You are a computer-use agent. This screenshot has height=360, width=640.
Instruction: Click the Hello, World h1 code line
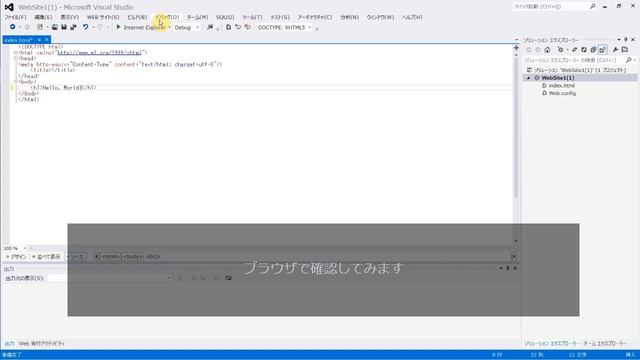[x=63, y=87]
